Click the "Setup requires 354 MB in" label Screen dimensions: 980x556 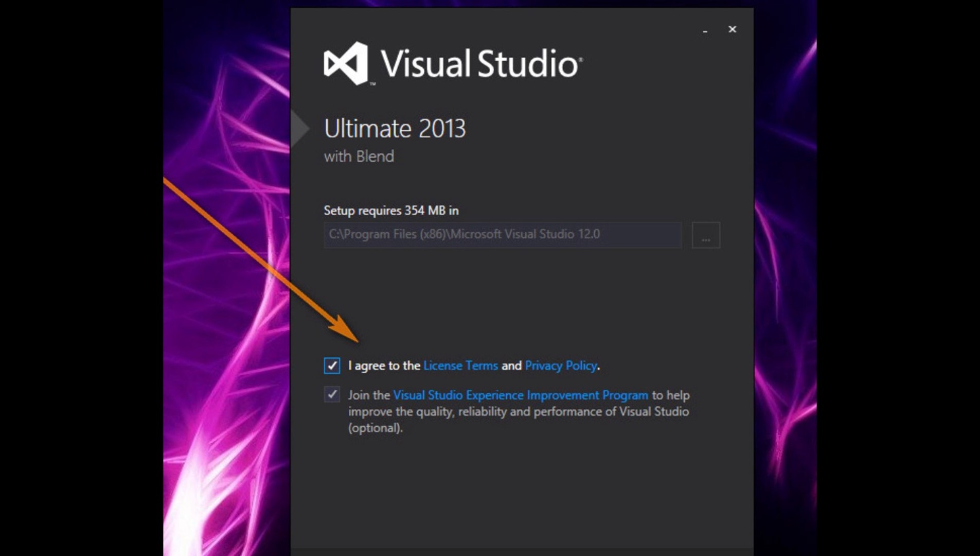[x=390, y=211]
